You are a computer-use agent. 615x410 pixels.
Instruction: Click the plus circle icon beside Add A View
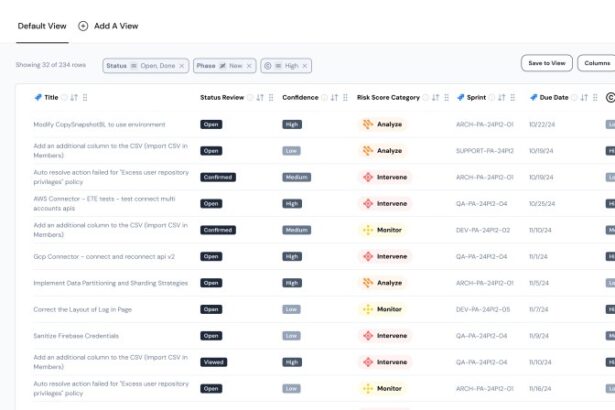83,26
